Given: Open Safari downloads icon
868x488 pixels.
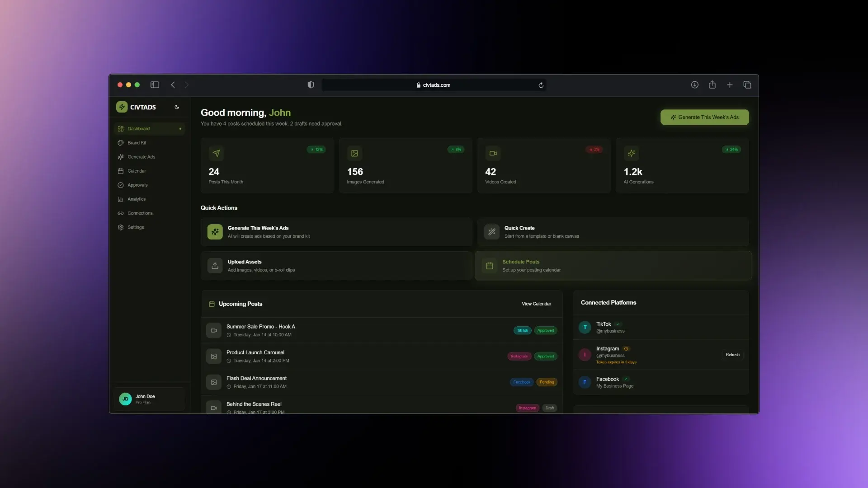Looking at the screenshot, I should pos(694,85).
